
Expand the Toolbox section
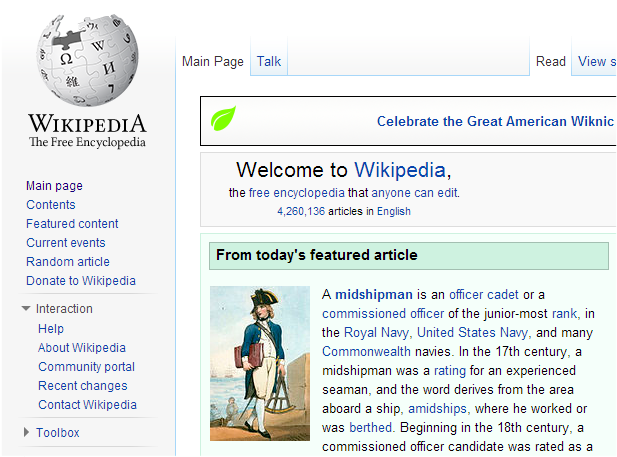26,432
